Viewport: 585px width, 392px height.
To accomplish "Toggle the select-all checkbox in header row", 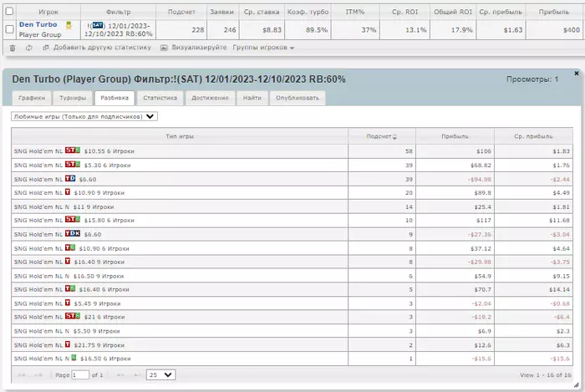I will [x=10, y=11].
